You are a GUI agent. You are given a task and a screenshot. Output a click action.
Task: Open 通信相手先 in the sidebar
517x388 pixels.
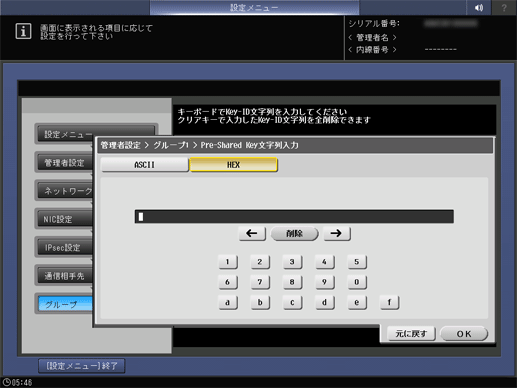coord(65,276)
